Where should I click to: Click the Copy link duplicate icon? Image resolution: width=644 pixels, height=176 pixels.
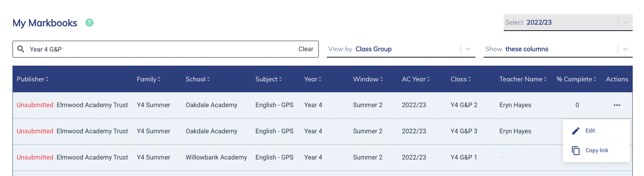point(576,151)
